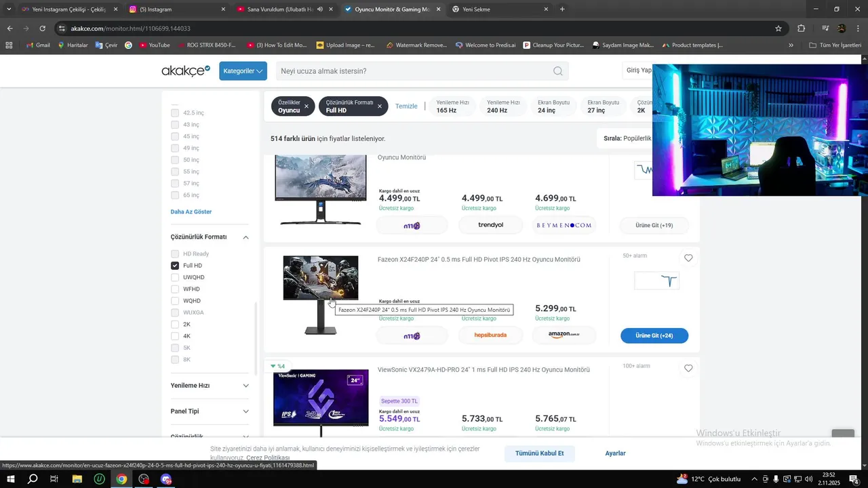Click the n11 seller logo under Fazeon

[x=412, y=335]
